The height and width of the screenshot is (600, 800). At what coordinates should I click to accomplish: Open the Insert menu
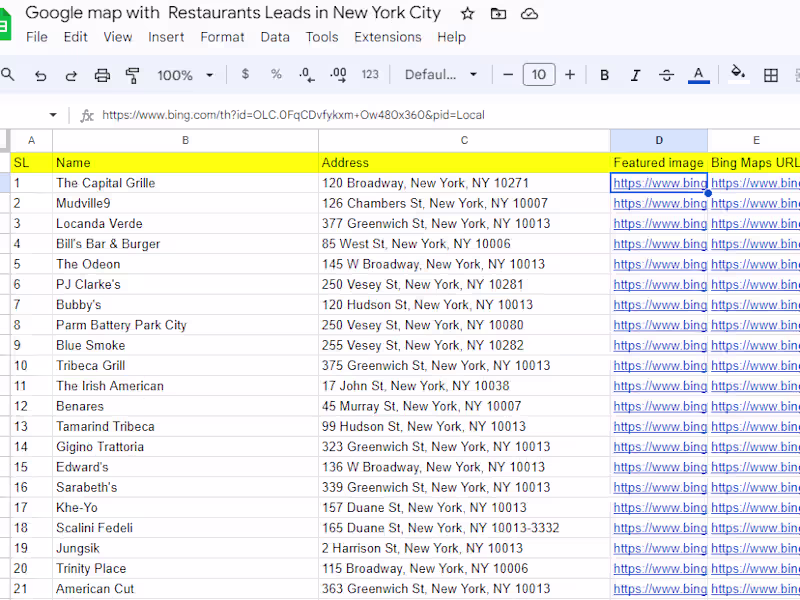pos(166,37)
